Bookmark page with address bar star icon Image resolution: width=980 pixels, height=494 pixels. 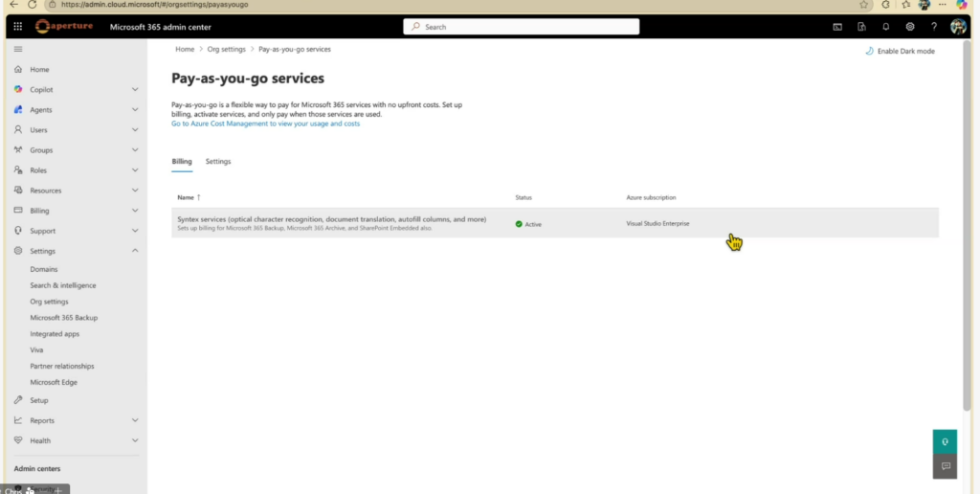click(864, 5)
